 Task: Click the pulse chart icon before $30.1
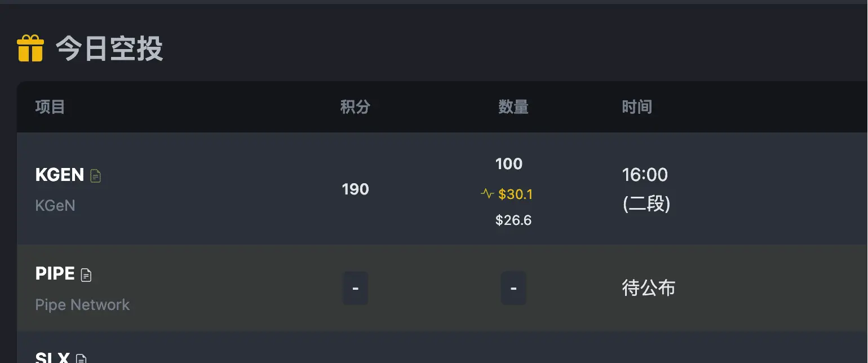487,194
